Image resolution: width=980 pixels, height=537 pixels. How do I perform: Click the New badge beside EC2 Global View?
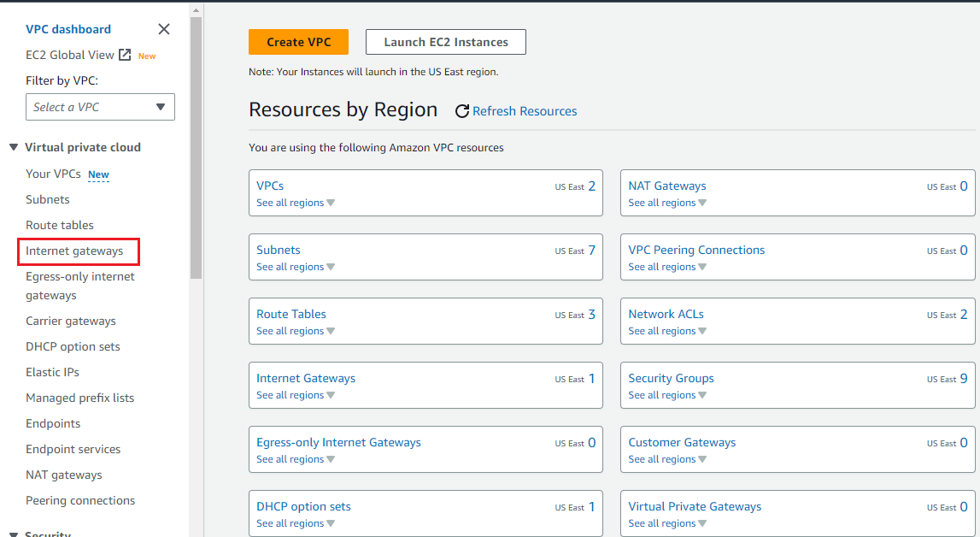point(147,56)
